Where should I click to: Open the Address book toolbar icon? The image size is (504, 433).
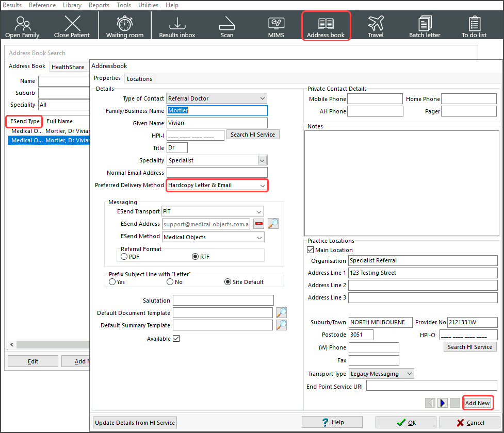click(x=326, y=26)
